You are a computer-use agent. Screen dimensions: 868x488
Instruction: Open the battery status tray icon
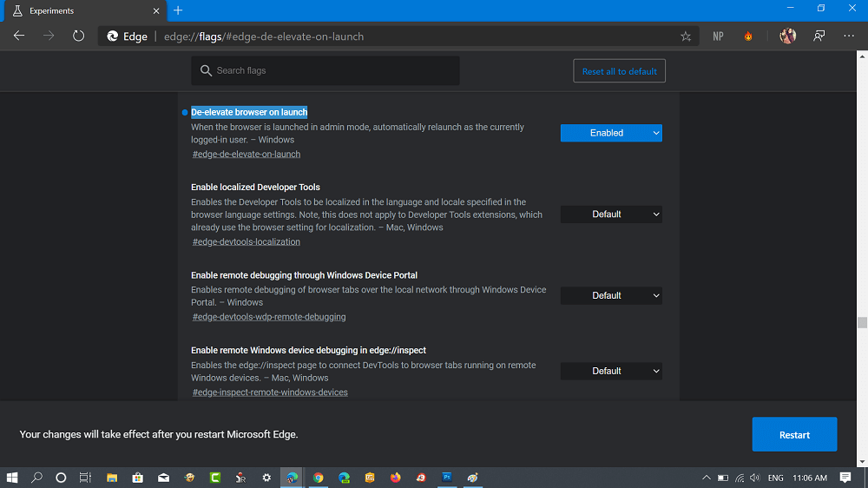pos(723,478)
